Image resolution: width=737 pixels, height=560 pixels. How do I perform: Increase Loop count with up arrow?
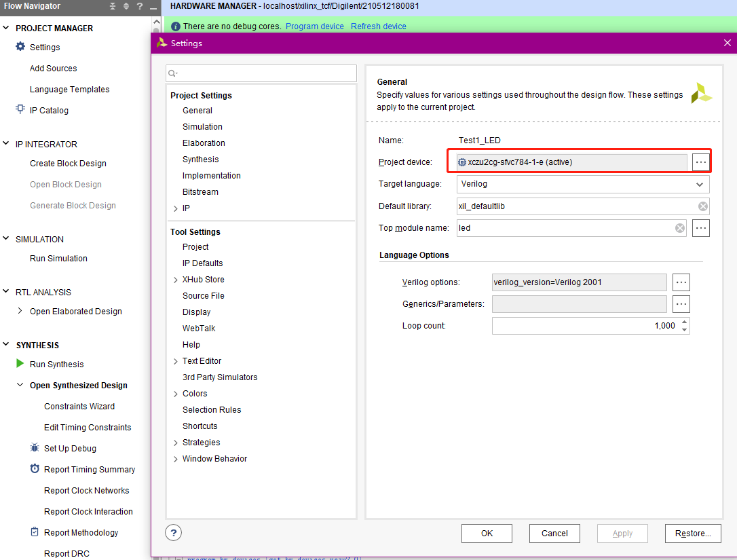pyautogui.click(x=684, y=322)
